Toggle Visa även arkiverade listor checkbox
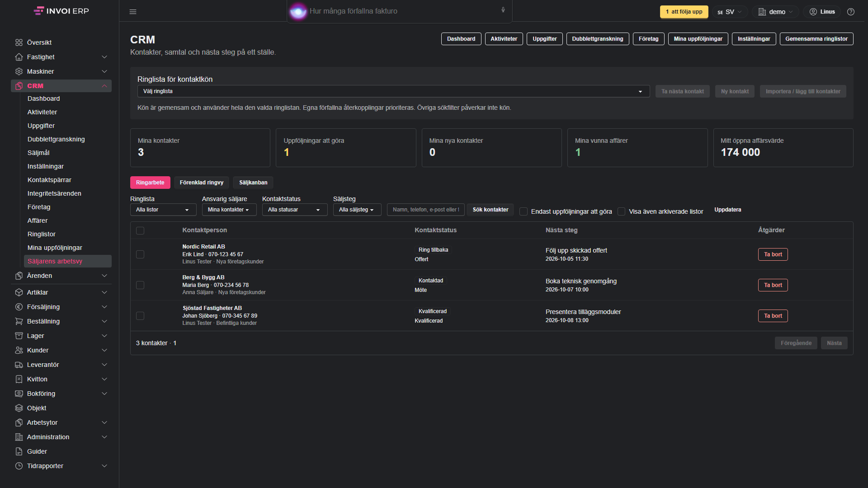Screen dimensions: 868x488 point(622,211)
